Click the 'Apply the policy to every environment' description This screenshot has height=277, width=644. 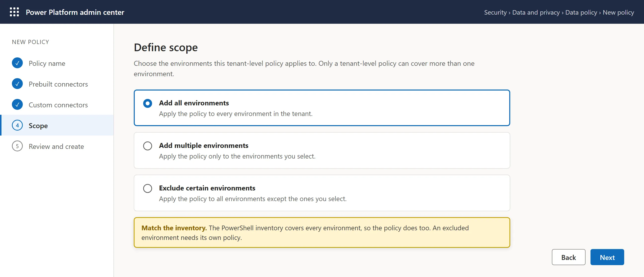tap(236, 114)
